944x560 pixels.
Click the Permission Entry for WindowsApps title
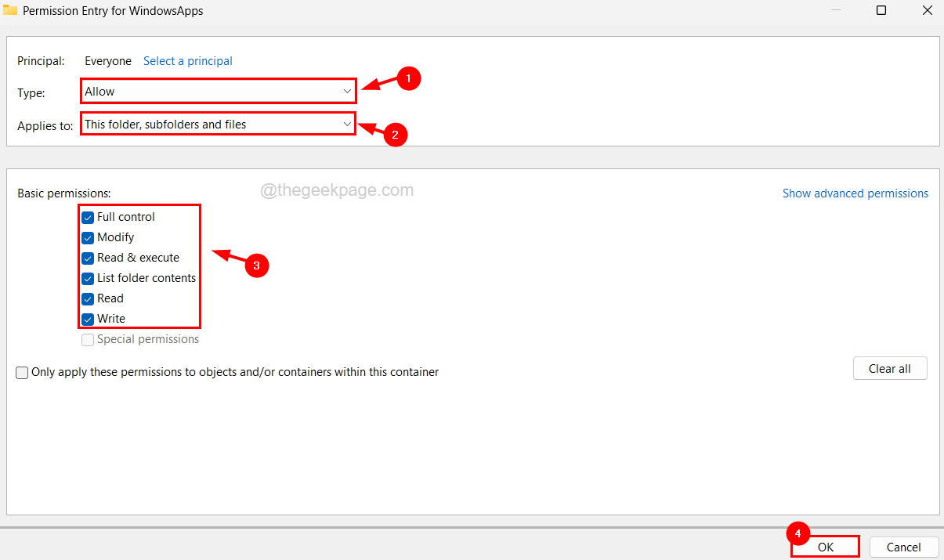(x=114, y=11)
